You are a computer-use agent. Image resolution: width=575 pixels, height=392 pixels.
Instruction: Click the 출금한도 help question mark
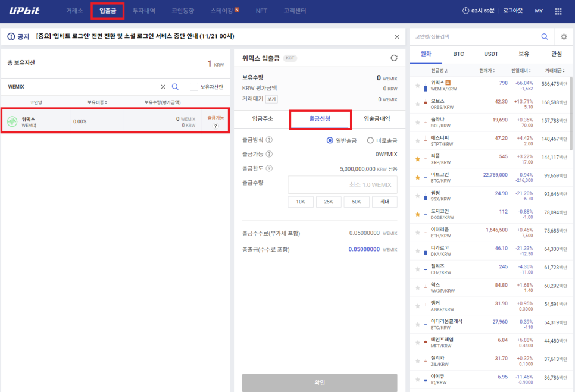point(269,168)
